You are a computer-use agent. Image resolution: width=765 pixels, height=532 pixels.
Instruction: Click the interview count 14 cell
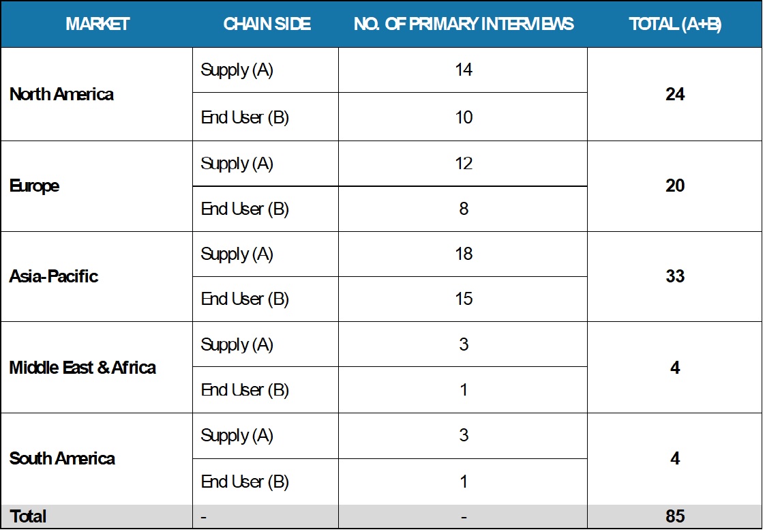[464, 70]
